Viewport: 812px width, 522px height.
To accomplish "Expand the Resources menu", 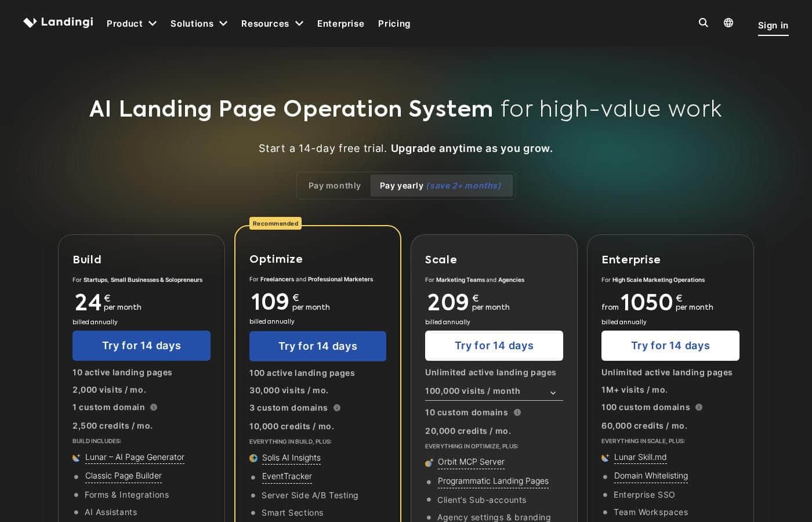I will pos(272,24).
